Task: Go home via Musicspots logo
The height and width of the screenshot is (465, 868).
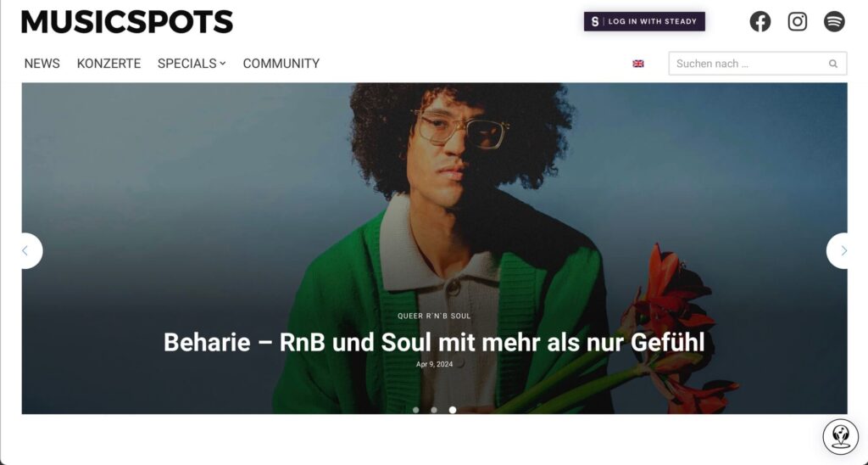Action: [127, 21]
